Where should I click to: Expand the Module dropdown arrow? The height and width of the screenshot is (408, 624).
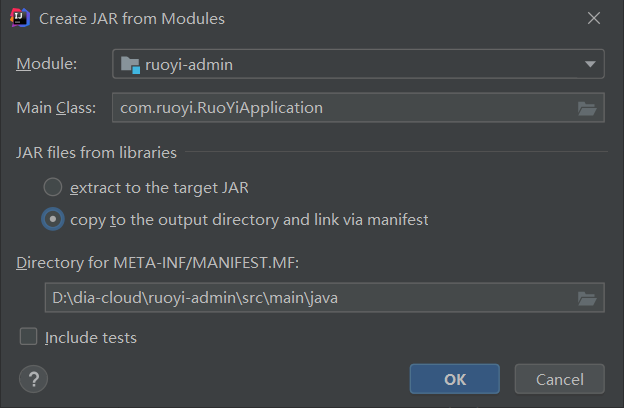tap(589, 65)
